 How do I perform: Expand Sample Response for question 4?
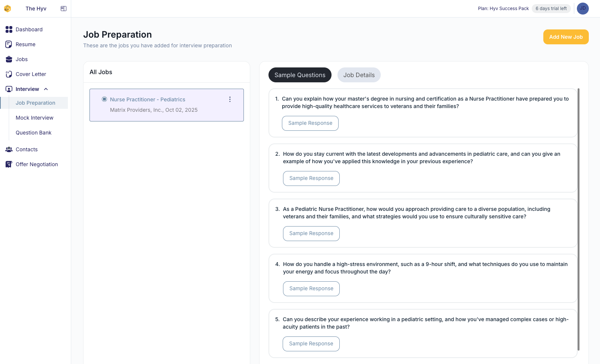(x=311, y=289)
